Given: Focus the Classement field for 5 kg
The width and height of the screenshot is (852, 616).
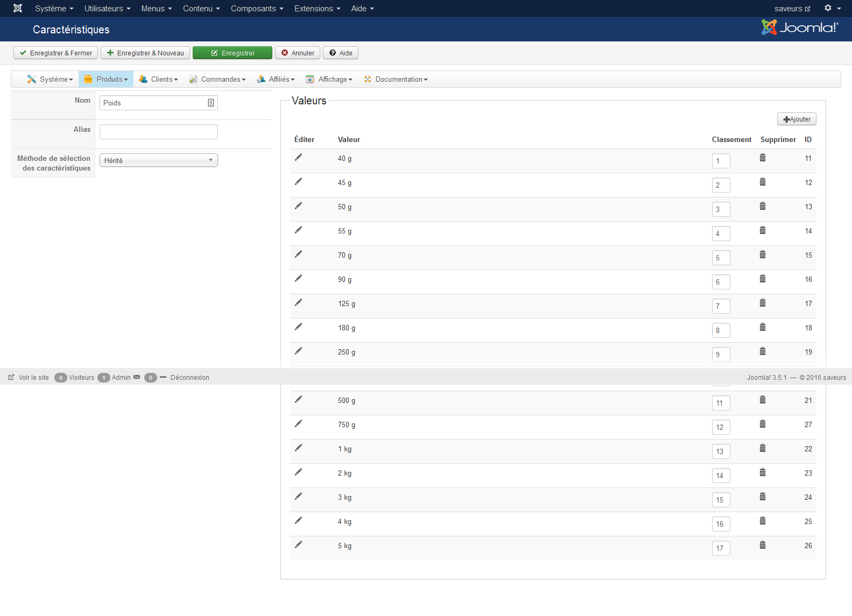Looking at the screenshot, I should tap(721, 548).
